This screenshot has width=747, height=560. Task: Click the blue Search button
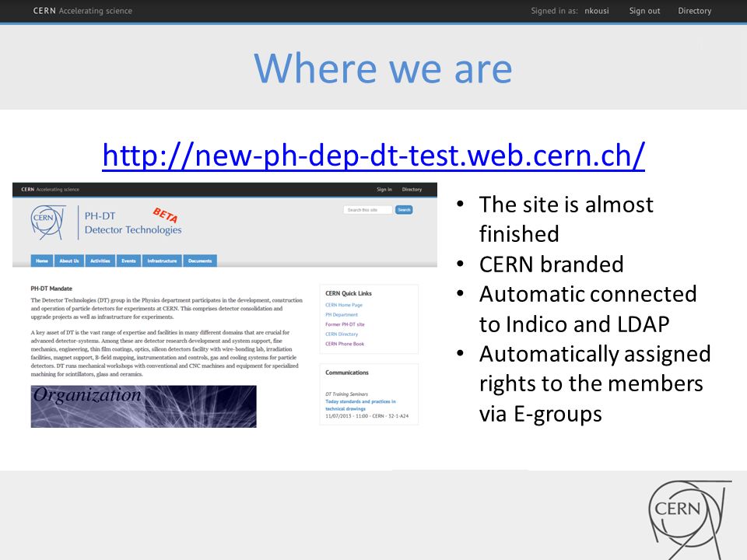(x=404, y=209)
